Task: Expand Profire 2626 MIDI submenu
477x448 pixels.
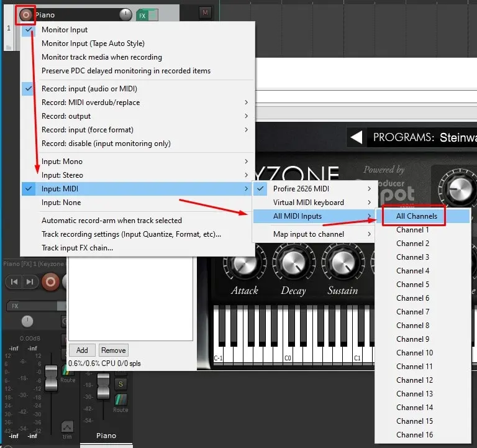Action: (314, 189)
